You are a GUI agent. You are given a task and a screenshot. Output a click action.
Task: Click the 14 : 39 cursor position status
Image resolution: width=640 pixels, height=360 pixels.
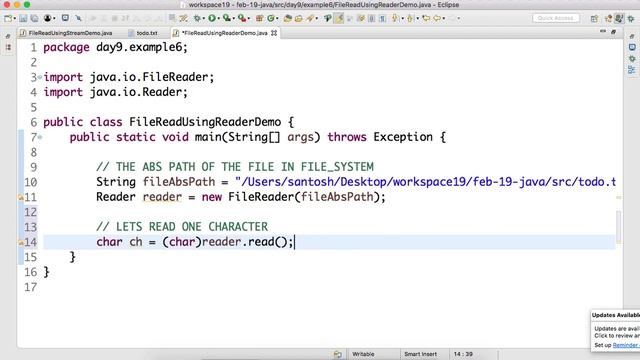(x=463, y=354)
